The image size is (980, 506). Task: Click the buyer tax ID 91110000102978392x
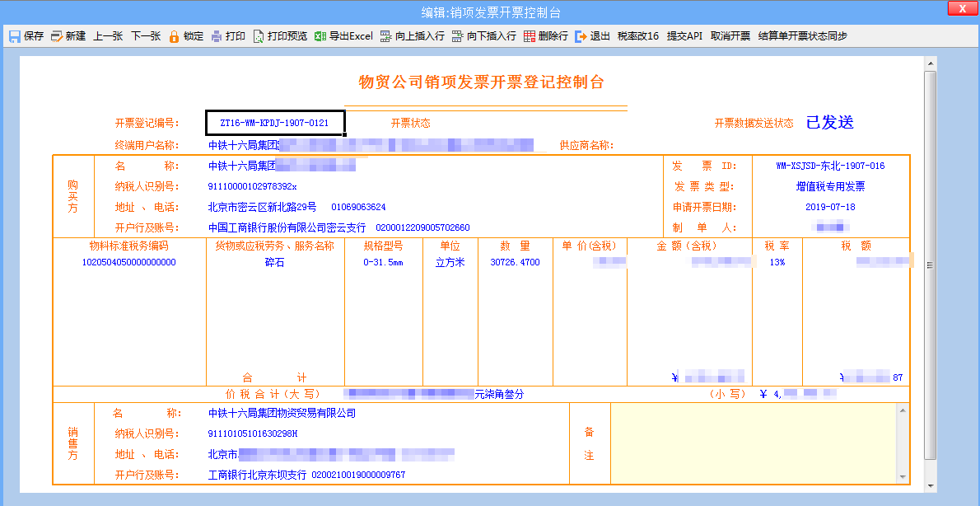coord(253,186)
